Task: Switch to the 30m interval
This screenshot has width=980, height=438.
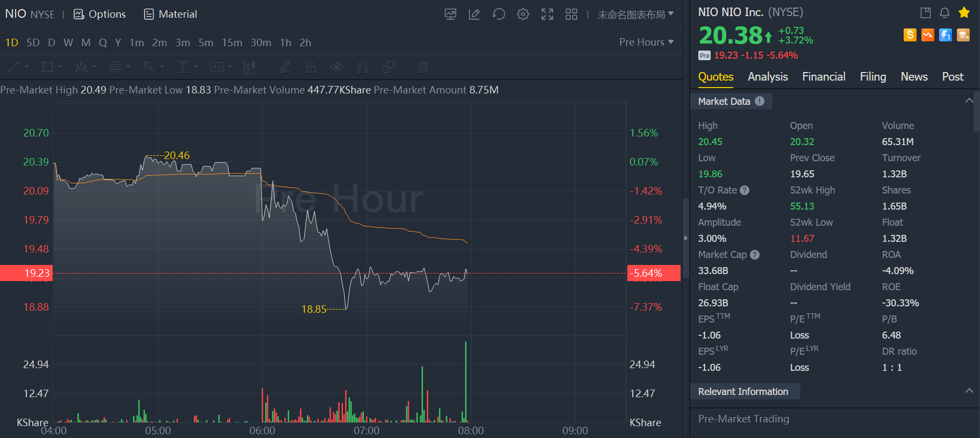Action: pos(261,42)
